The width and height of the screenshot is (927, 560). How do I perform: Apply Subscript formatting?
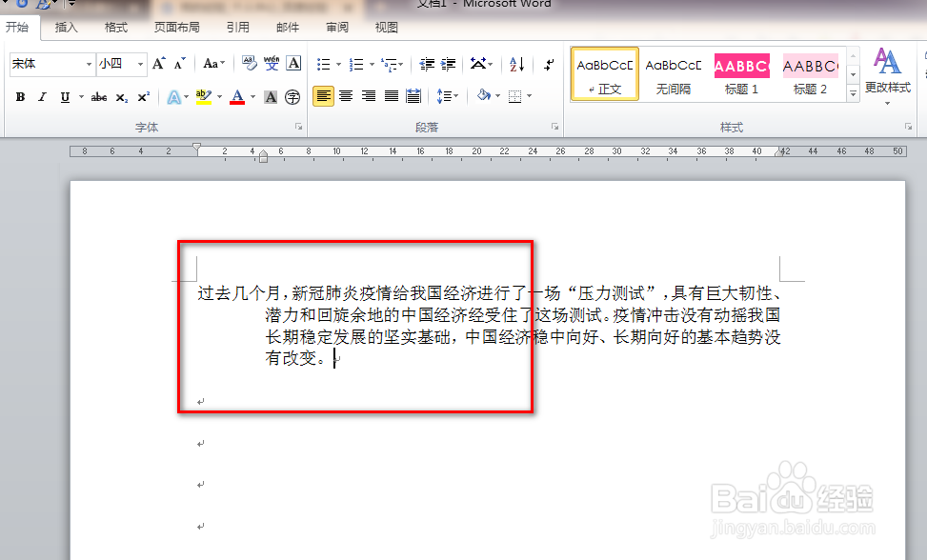[122, 97]
